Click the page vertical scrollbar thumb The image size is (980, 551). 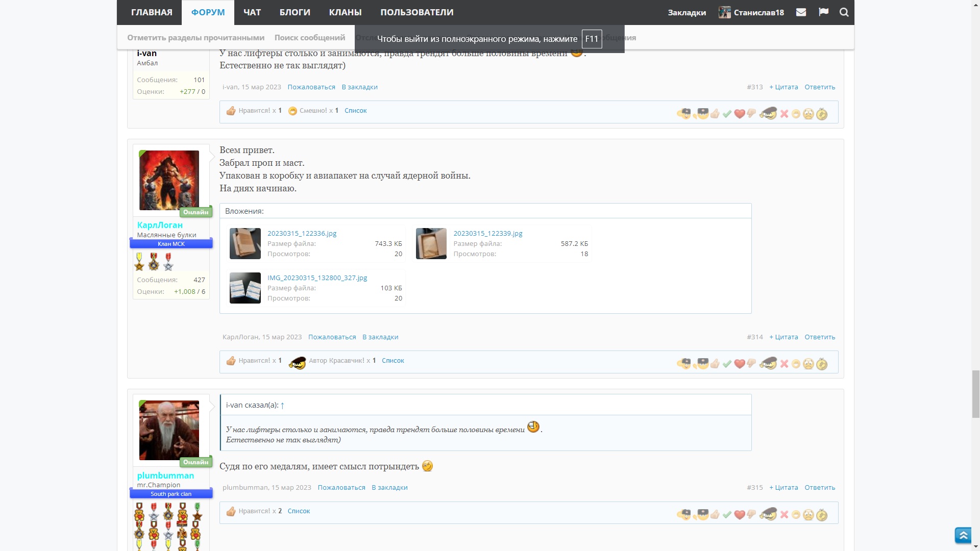[x=975, y=394]
